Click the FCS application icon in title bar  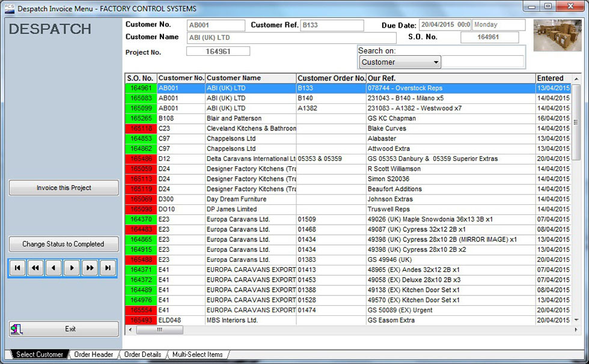pyautogui.click(x=9, y=8)
